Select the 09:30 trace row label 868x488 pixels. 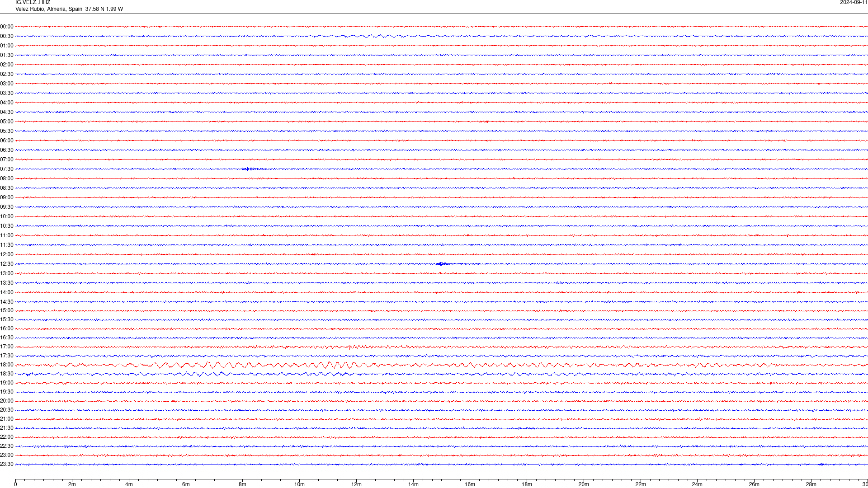7,207
